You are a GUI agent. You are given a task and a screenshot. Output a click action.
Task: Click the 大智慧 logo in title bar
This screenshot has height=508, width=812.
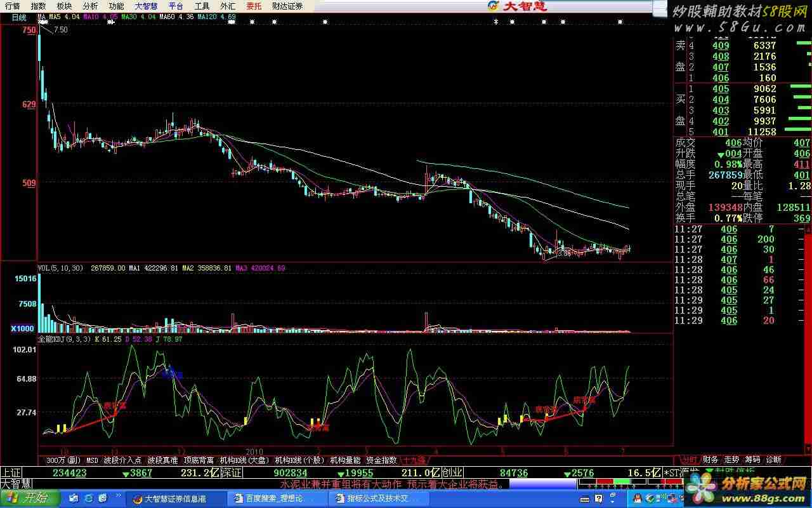(517, 6)
